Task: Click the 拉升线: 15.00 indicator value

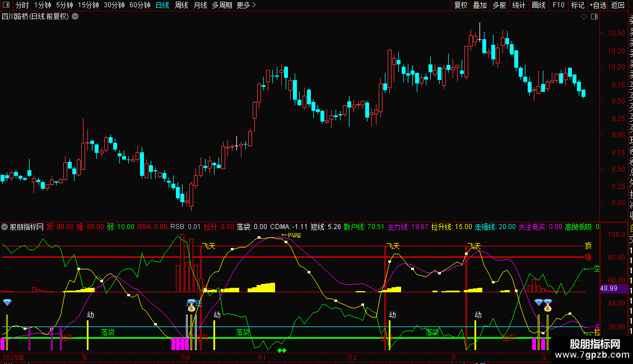Action: 452,227
